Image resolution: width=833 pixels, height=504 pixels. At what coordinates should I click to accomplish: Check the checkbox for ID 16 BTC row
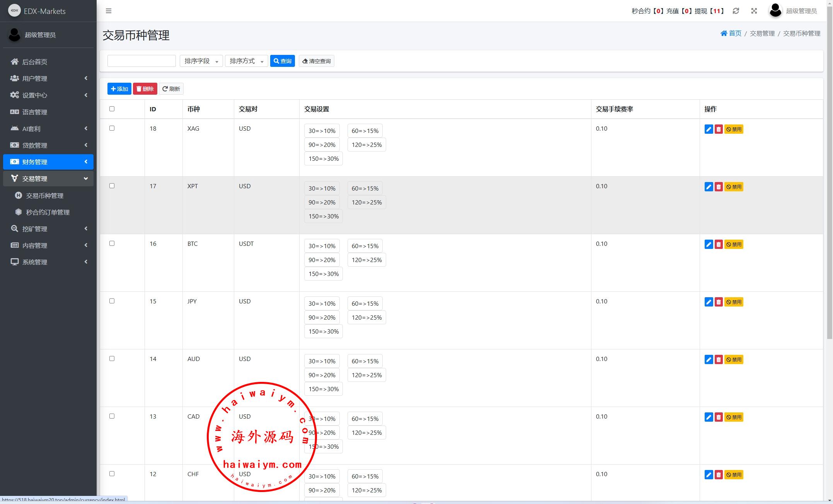112,243
